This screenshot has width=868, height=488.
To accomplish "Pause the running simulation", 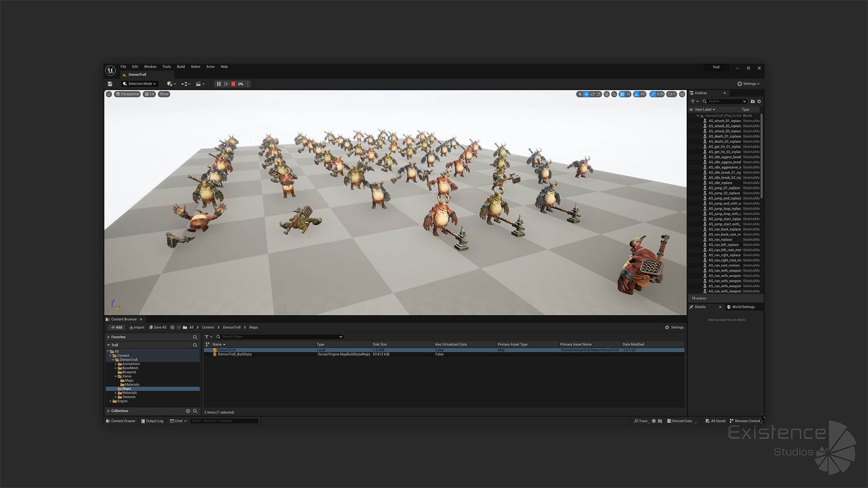I will pos(219,84).
